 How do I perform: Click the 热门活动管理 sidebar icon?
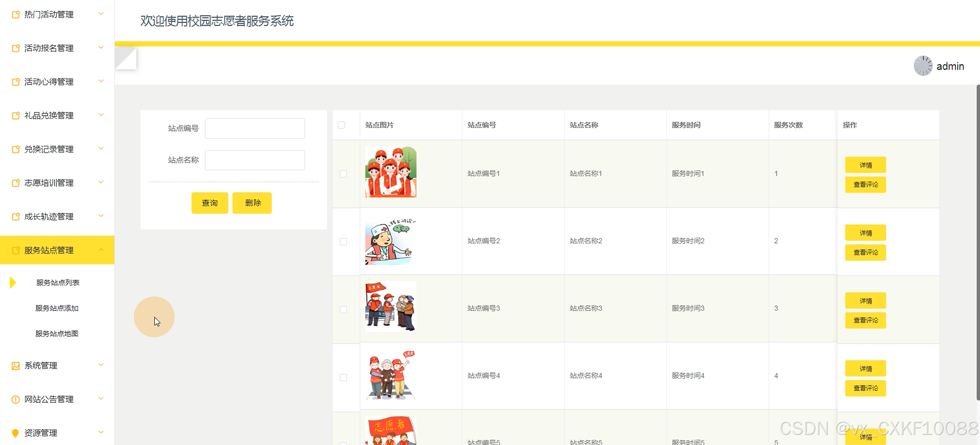[16, 14]
